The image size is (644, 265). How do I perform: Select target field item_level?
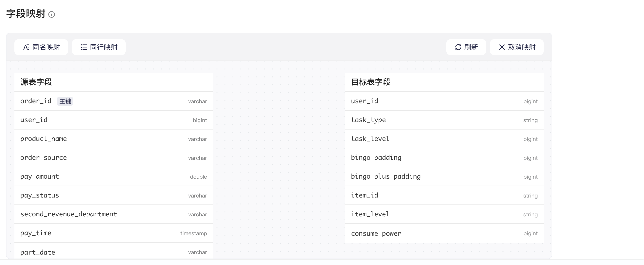[444, 214]
